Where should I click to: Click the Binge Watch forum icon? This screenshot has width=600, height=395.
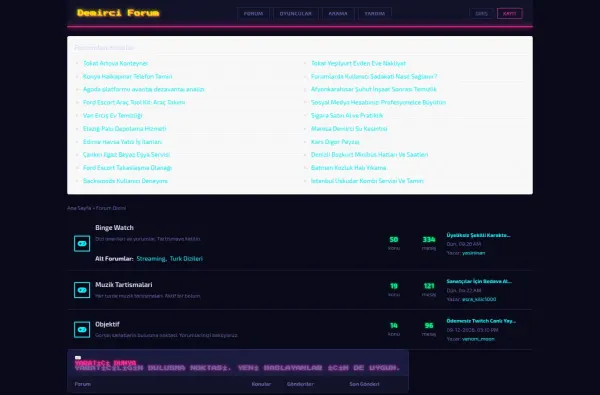coord(82,243)
